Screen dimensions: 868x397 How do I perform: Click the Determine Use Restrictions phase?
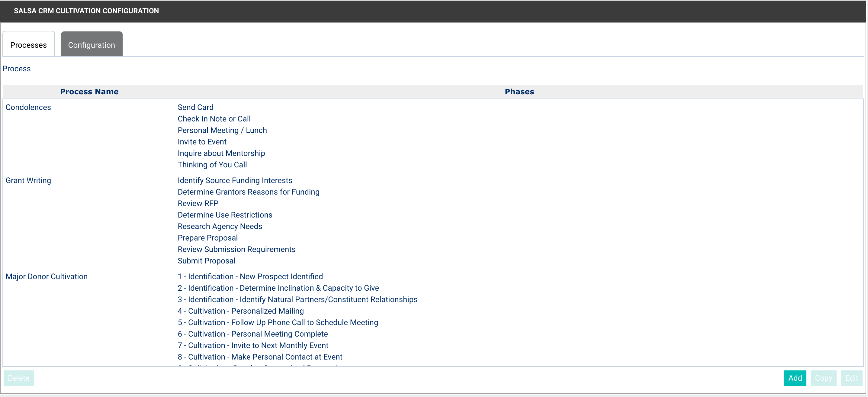coord(225,215)
